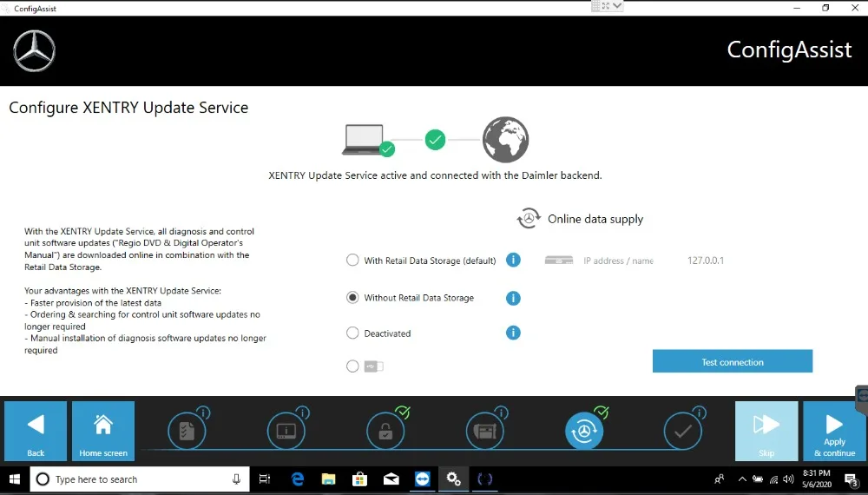Click the taskbar microphone icon
The width and height of the screenshot is (868, 495).
(x=236, y=479)
